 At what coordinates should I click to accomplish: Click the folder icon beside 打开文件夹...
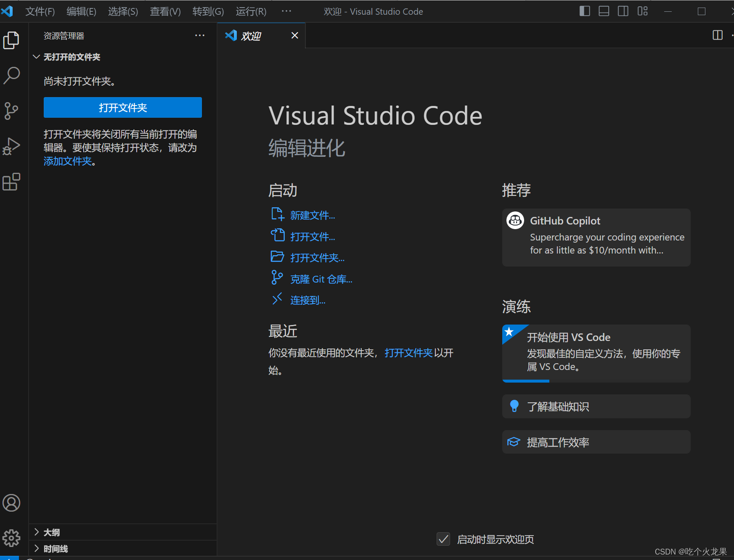278,256
